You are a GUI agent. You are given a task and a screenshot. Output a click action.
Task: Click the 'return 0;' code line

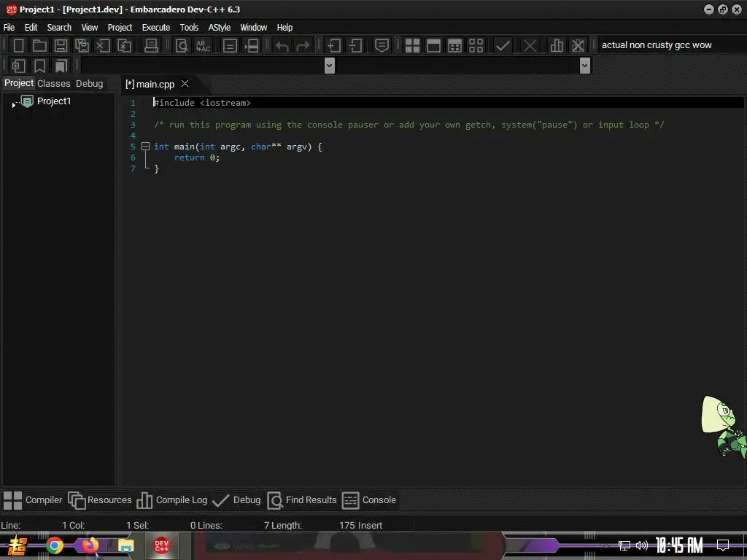tap(197, 157)
